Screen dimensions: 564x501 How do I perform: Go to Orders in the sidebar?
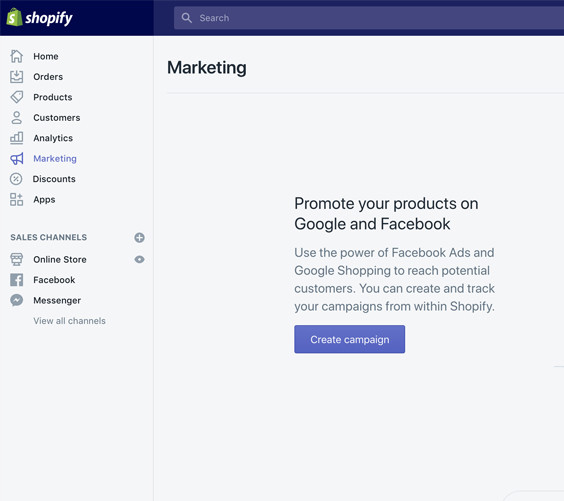click(48, 77)
